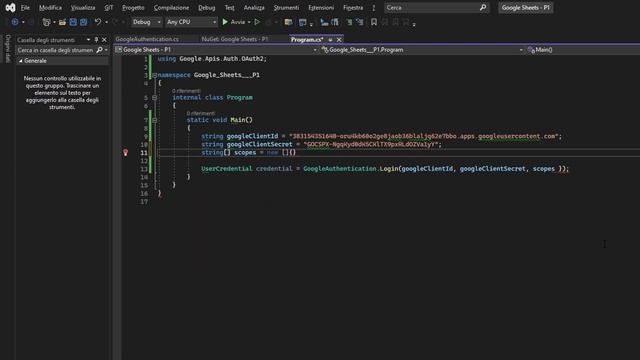Collapse the namespace Google_Sheets___P1 block
The width and height of the screenshot is (640, 360).
[x=155, y=75]
